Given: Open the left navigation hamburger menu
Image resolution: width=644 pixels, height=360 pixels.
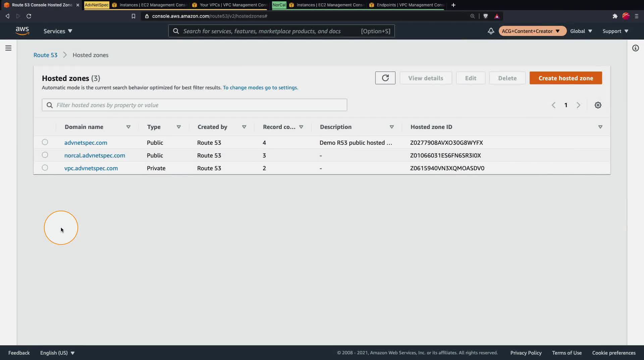Looking at the screenshot, I should [x=8, y=48].
